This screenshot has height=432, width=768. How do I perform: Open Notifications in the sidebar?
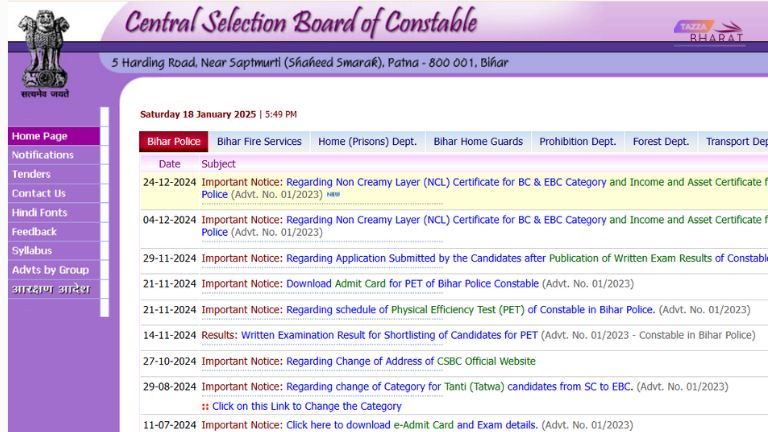(x=54, y=155)
